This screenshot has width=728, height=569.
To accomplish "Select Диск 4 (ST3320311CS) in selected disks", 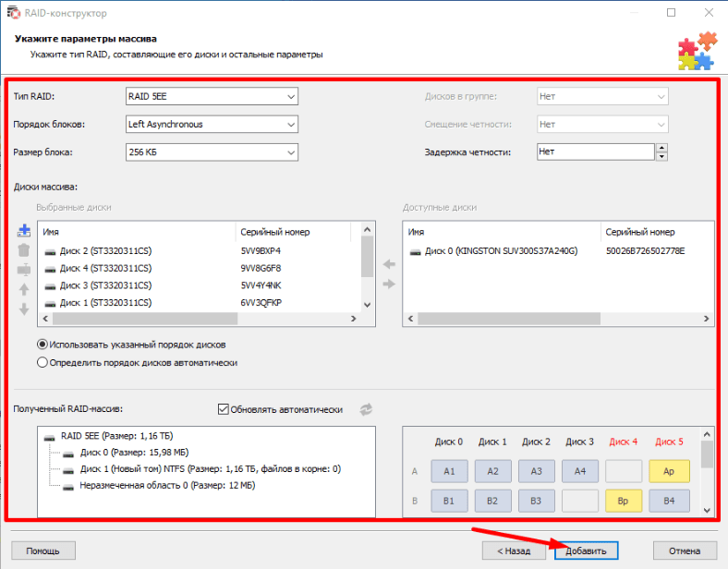I will (x=104, y=268).
